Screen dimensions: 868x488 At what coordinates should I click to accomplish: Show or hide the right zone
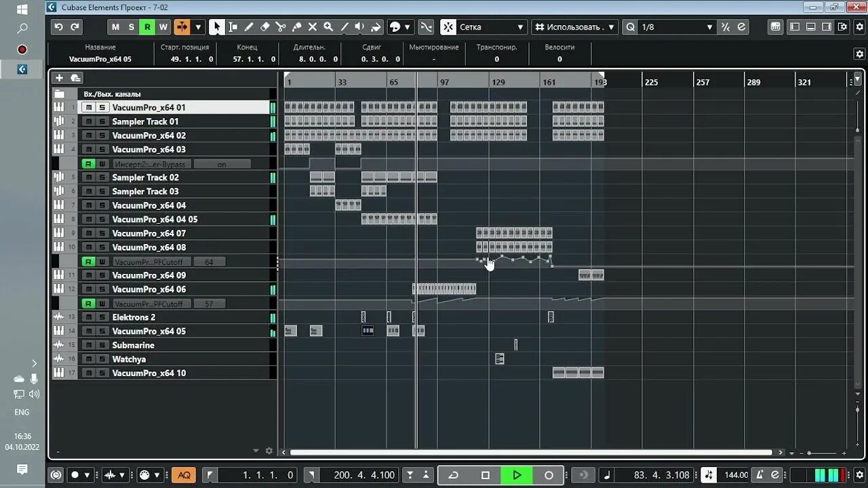826,27
